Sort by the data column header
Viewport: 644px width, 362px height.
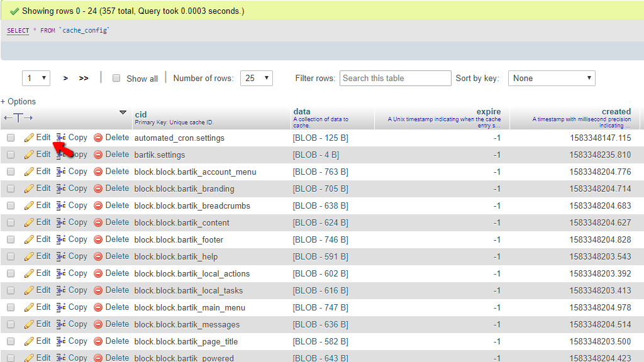point(302,111)
